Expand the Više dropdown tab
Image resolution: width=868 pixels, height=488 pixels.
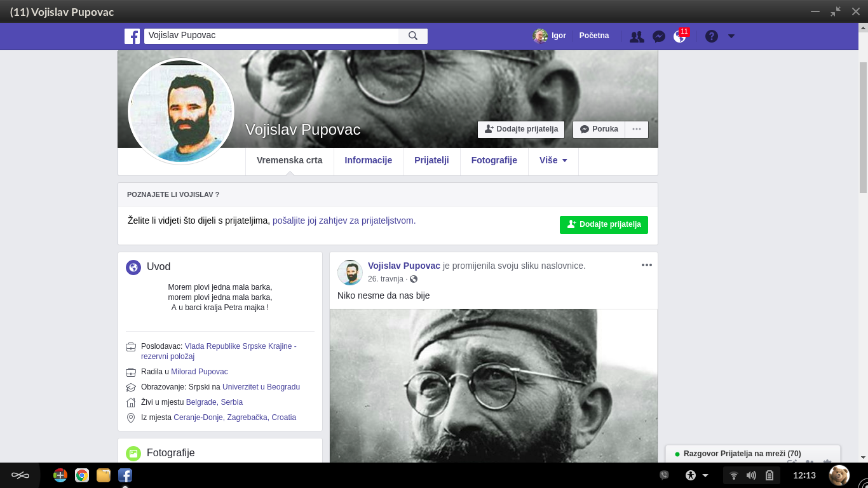coord(553,160)
